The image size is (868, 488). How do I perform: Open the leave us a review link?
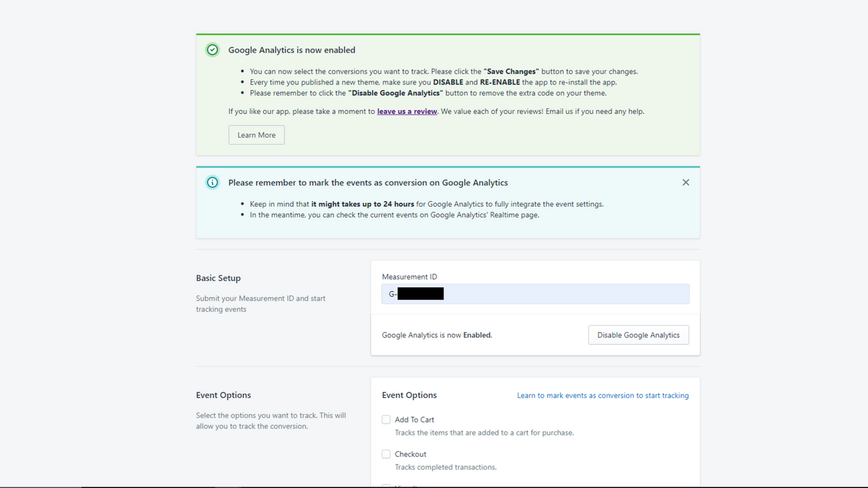406,111
